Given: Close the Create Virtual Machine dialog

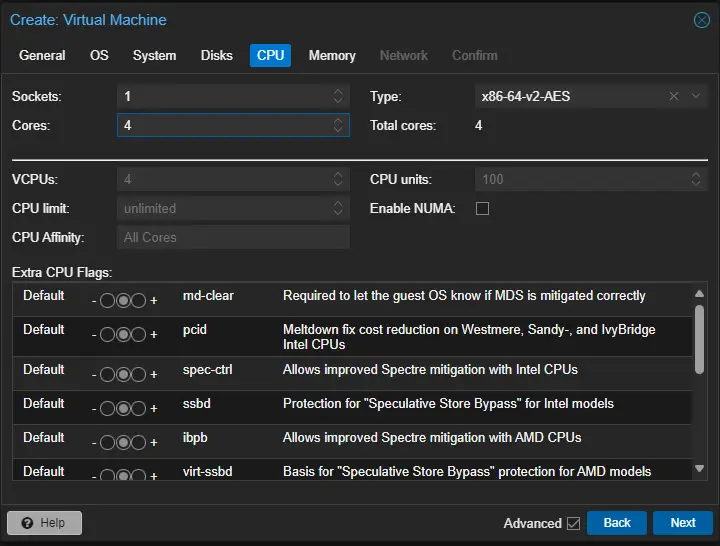Looking at the screenshot, I should click(x=702, y=20).
